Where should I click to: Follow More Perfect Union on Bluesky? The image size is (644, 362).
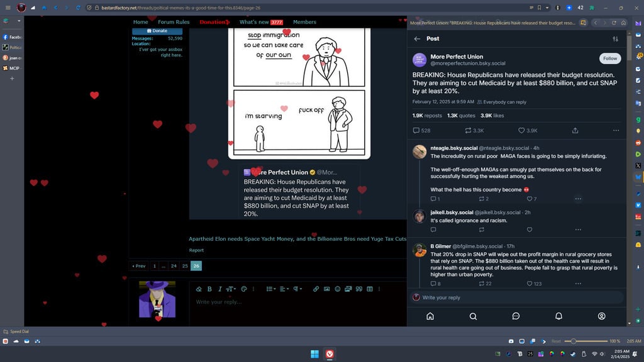pyautogui.click(x=609, y=58)
